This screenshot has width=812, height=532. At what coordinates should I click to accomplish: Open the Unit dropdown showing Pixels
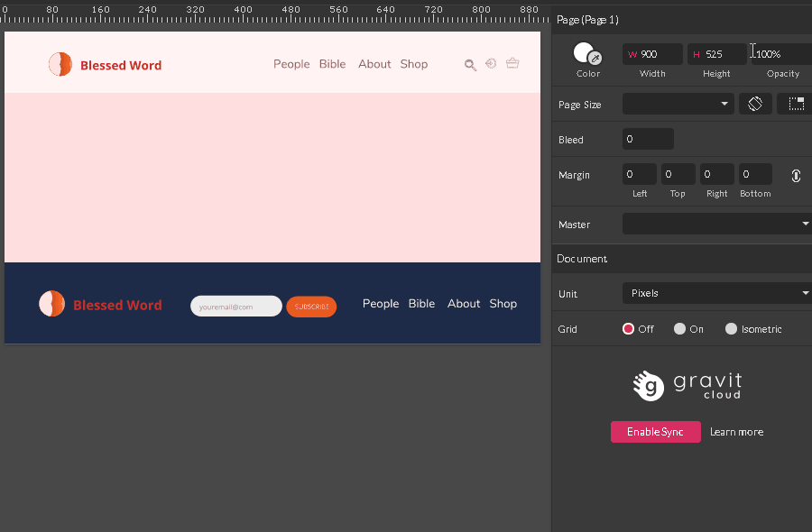(716, 293)
